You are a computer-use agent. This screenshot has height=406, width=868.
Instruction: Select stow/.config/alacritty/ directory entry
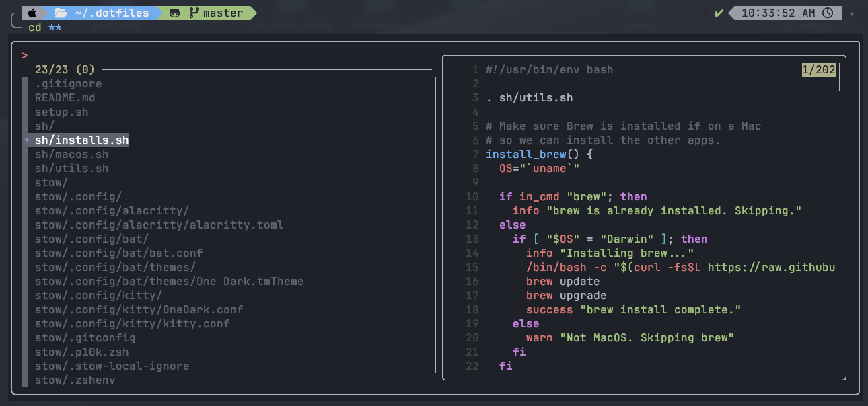tap(112, 210)
